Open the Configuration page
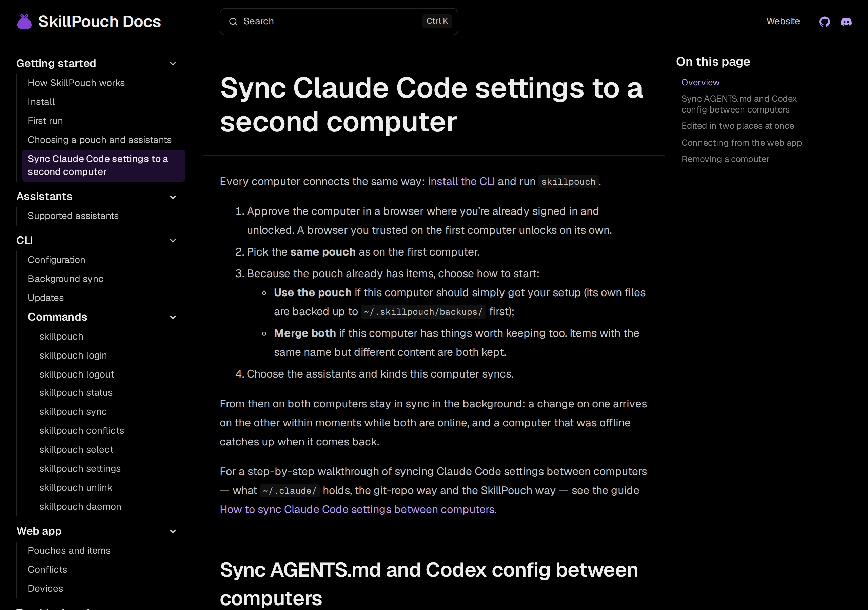This screenshot has width=868, height=610. click(x=57, y=260)
